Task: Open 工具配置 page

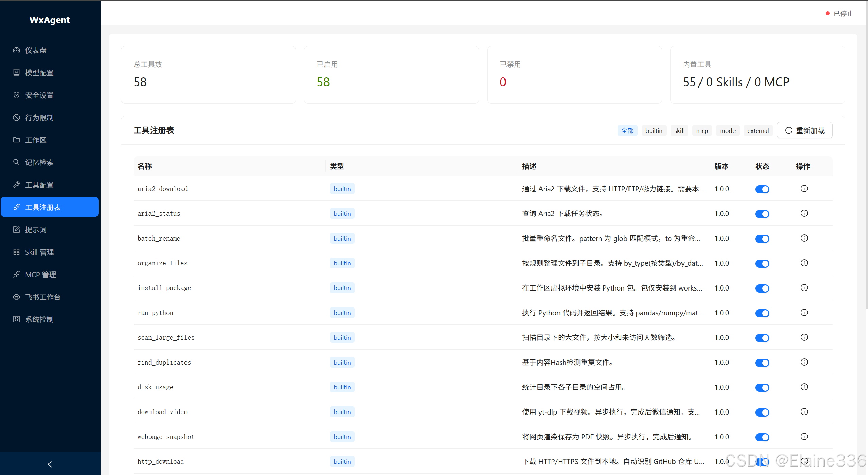Action: coord(50,185)
